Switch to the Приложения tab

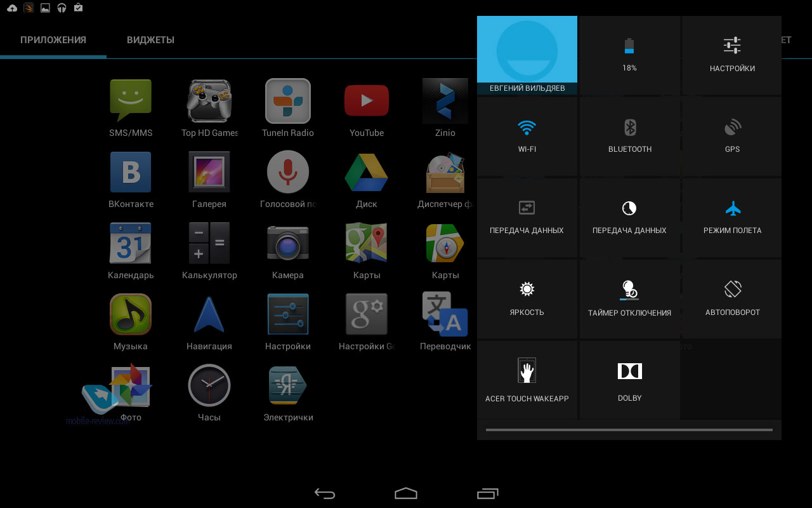[x=53, y=40]
